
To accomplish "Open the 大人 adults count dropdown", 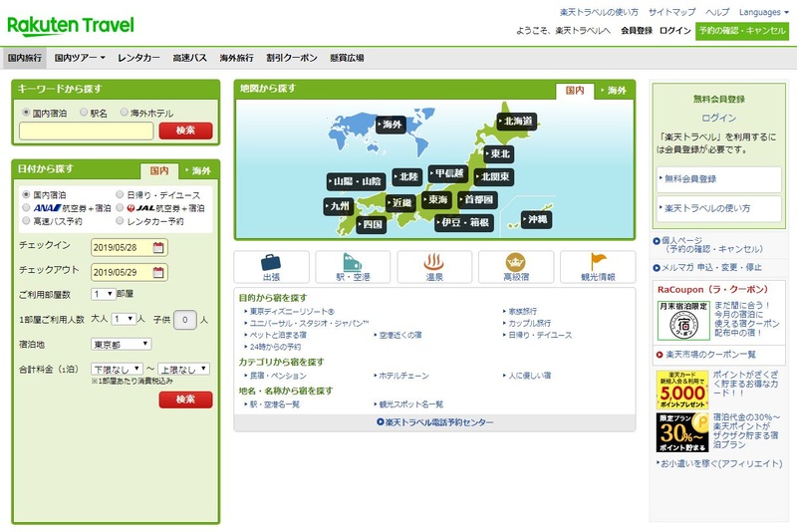I will [124, 319].
